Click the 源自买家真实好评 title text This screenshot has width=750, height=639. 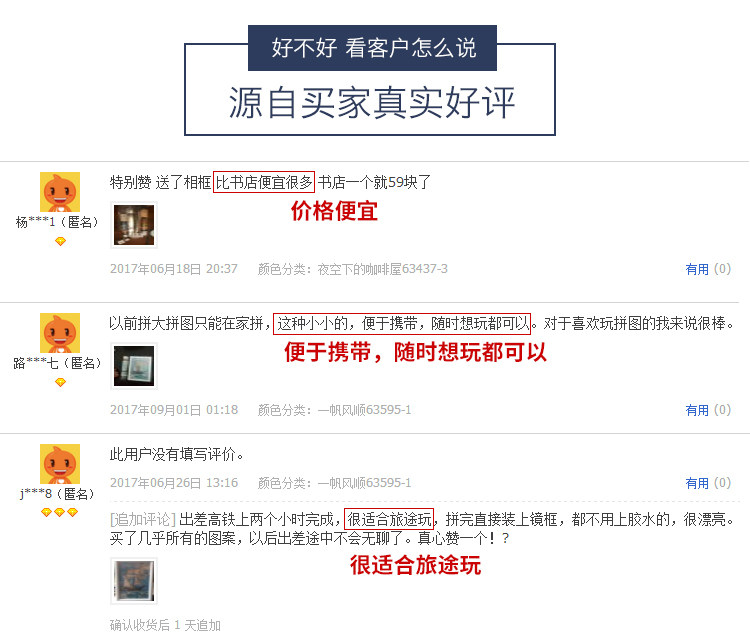372,102
